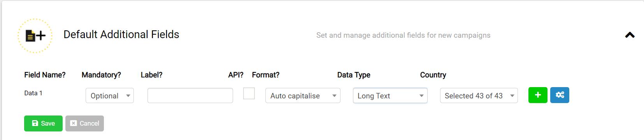Open the Auto capitalise format dropdown
Screen dimensions: 644x140
click(x=303, y=96)
